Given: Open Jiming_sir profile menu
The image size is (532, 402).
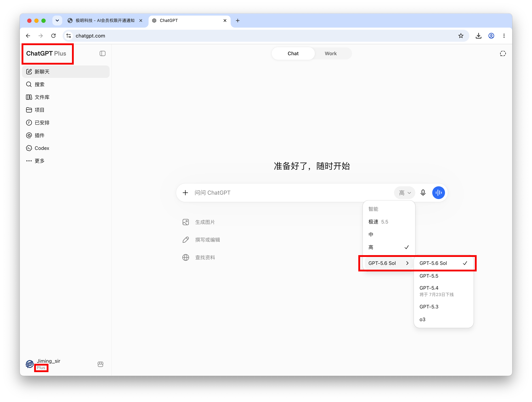Looking at the screenshot, I should point(43,364).
